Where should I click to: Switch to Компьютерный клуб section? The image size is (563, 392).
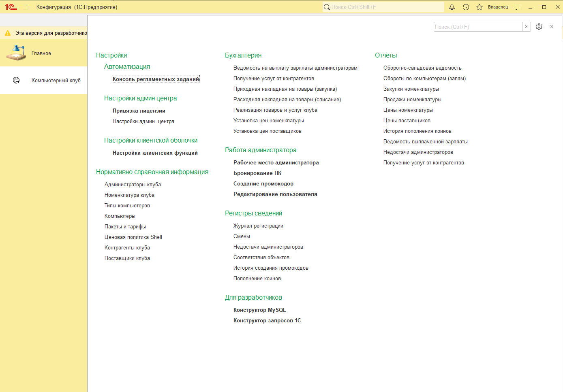click(56, 81)
